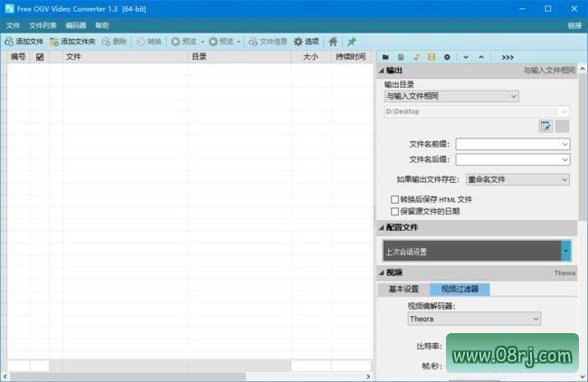
Task: Click the 目录 column header
Action: pos(239,57)
